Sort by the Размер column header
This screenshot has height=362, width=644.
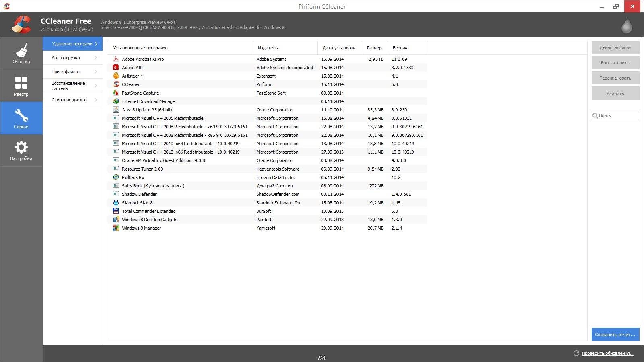coord(375,48)
